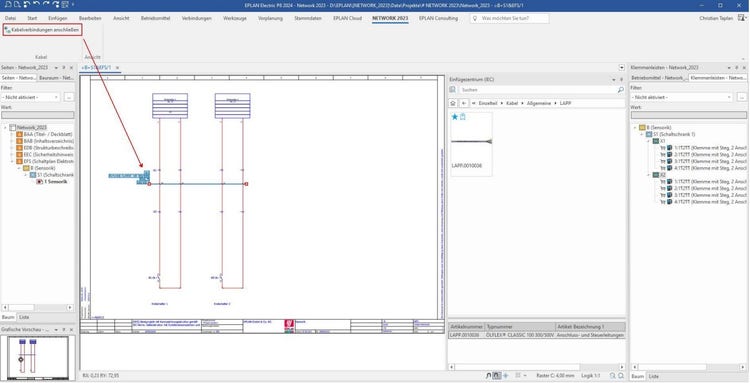Close the Seiten panel
750x383 pixels.
click(71, 68)
